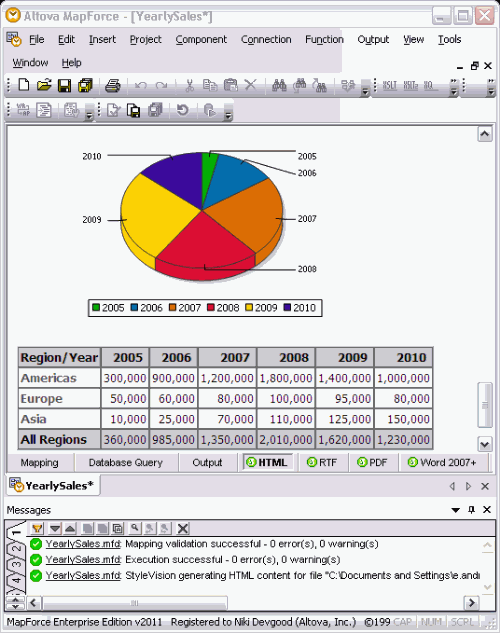Delete using the toolbar X icon
The width and height of the screenshot is (500, 633).
(x=251, y=85)
